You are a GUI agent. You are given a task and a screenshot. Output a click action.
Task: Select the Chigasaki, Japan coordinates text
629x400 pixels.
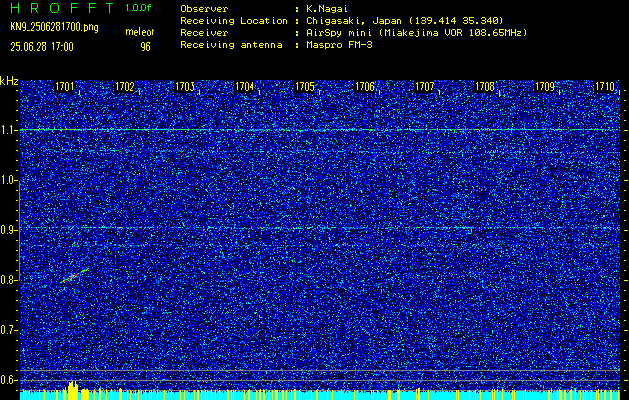coord(405,21)
